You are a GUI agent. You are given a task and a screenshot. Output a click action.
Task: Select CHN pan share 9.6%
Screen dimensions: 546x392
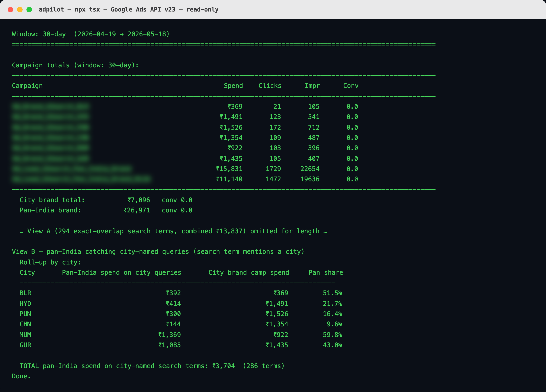(334, 324)
